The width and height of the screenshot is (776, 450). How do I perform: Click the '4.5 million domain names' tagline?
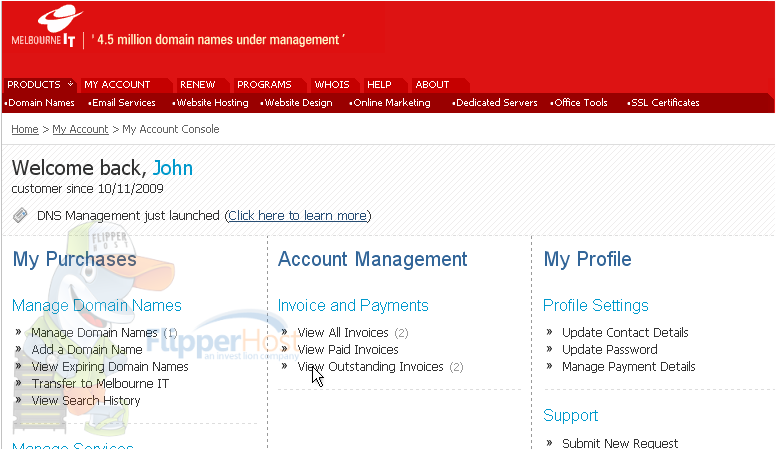pyautogui.click(x=218, y=40)
